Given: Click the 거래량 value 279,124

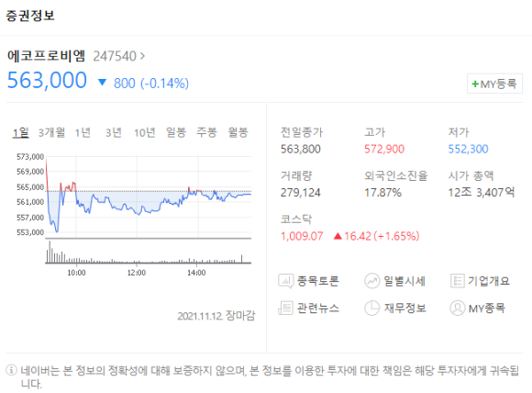Looking at the screenshot, I should [x=301, y=193].
